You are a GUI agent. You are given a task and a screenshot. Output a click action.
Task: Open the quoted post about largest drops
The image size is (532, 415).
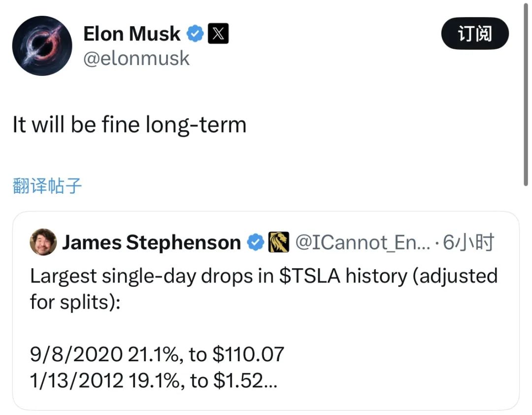pyautogui.click(x=266, y=311)
